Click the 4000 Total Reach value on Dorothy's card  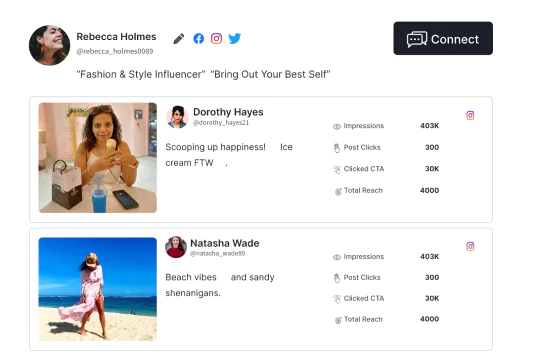click(x=430, y=190)
